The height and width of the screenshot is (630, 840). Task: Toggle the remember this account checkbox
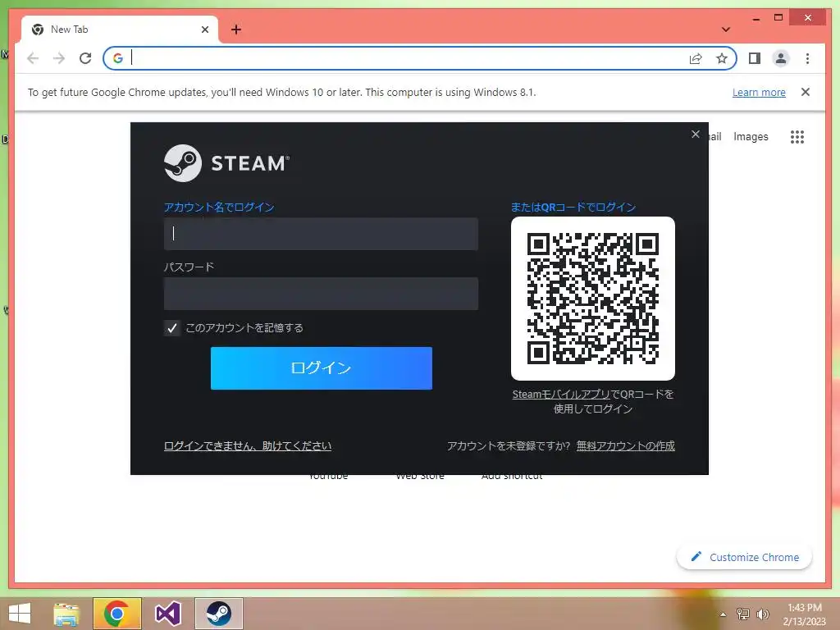coord(172,328)
